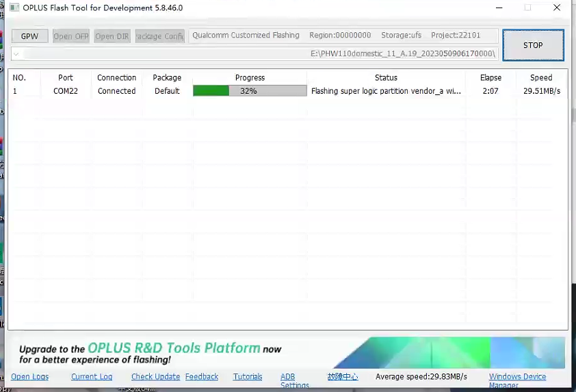Select the Default package cell
This screenshot has width=576, height=392.
167,91
